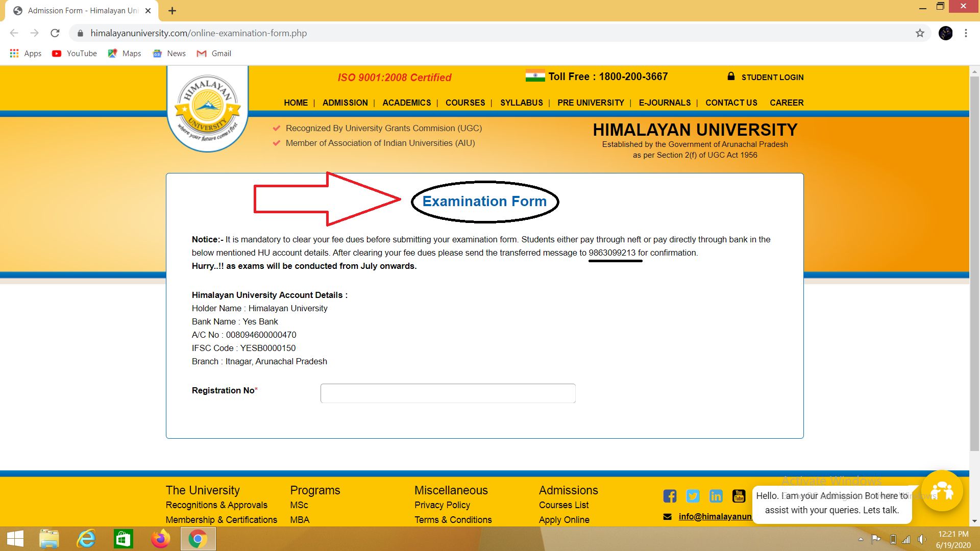Click the taskbar clock and date
980x551 pixels.
[953, 539]
